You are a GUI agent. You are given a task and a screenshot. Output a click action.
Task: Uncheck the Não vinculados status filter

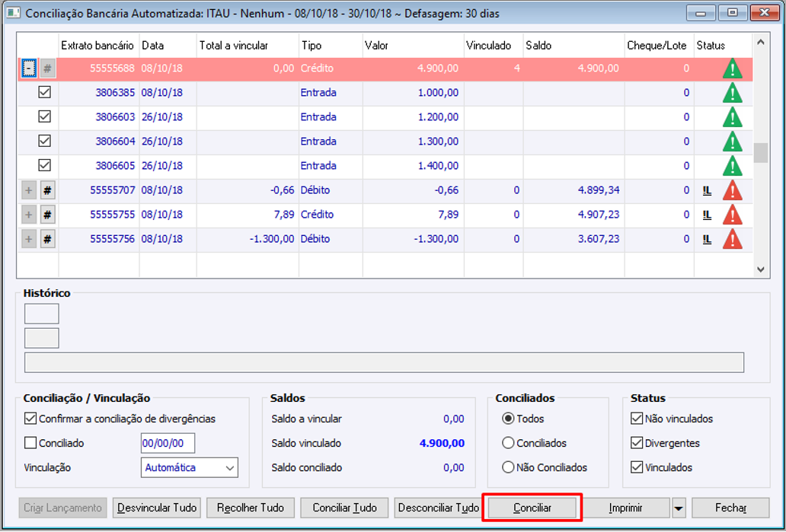(637, 419)
